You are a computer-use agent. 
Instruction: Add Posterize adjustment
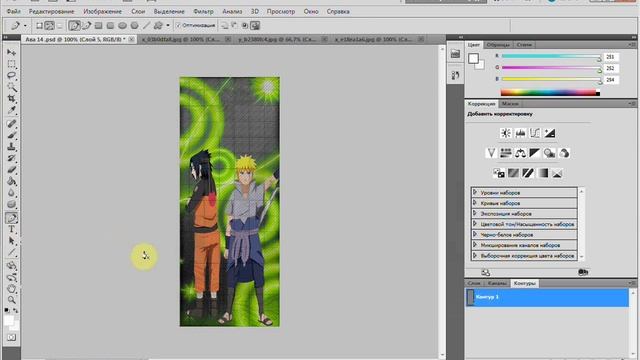click(x=513, y=173)
